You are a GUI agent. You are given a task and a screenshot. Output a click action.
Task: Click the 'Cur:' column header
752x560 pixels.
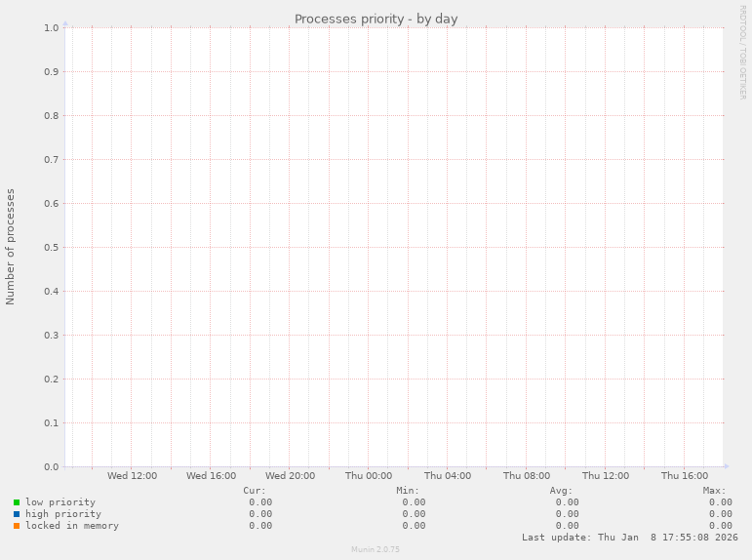[x=255, y=491]
